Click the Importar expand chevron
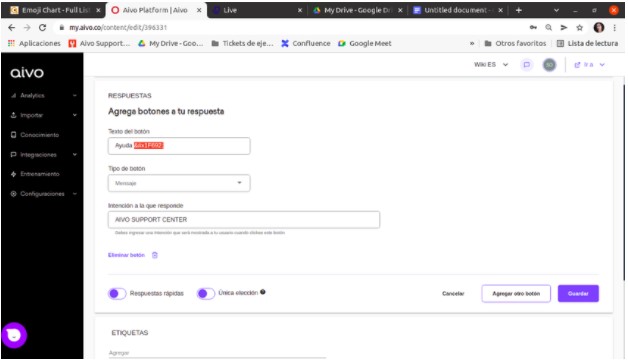This screenshot has height=361, width=628. pyautogui.click(x=74, y=115)
